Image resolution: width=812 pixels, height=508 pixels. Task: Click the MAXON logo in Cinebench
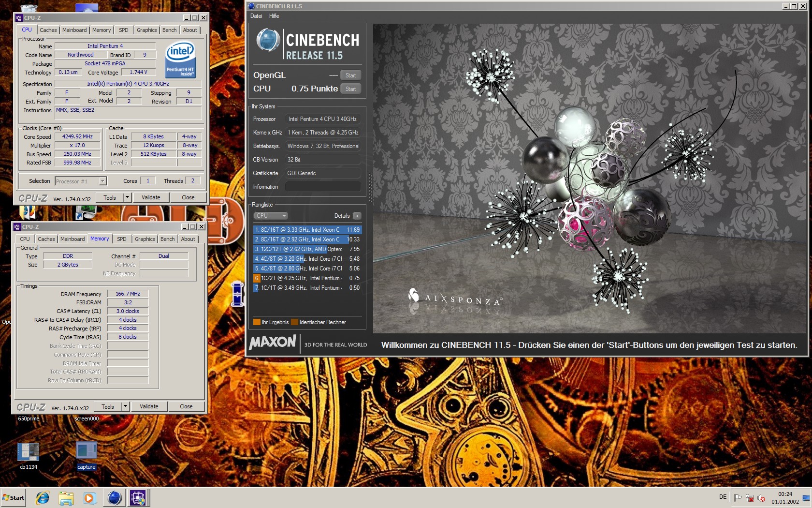(273, 342)
